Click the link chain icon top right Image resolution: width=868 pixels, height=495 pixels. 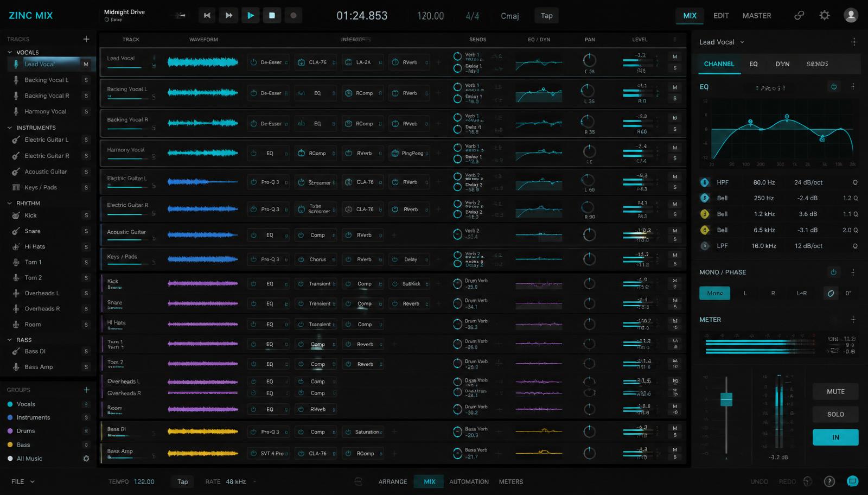click(799, 15)
